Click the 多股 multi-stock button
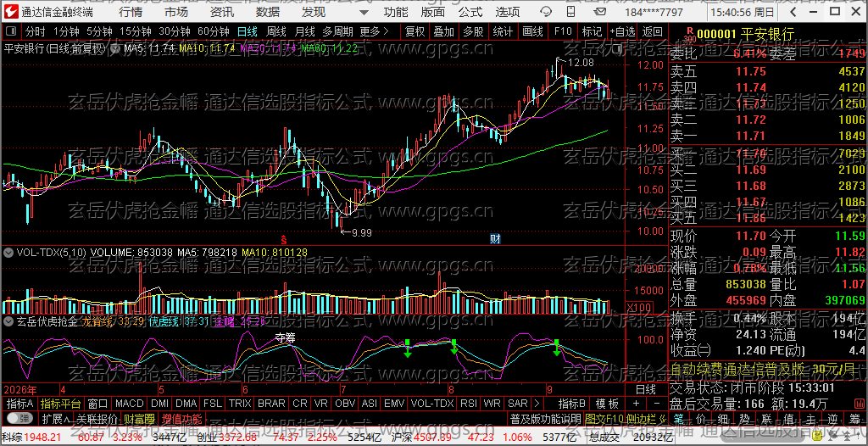 pos(473,31)
